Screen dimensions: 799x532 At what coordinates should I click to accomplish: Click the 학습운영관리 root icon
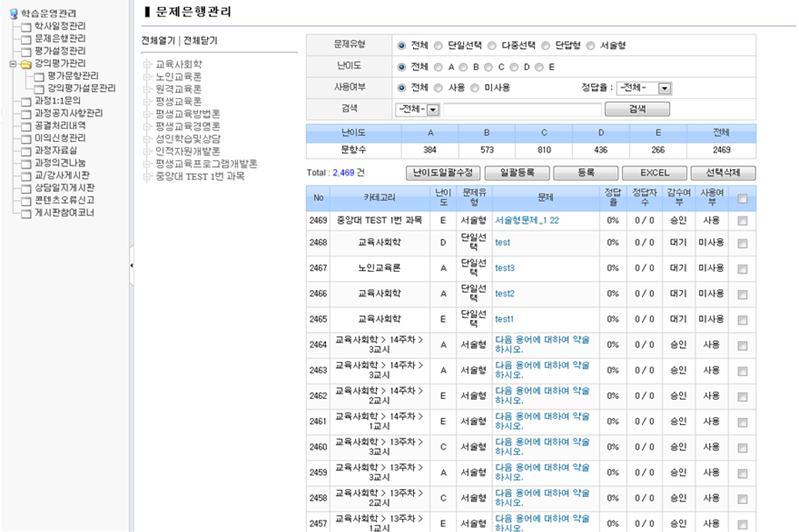pyautogui.click(x=12, y=13)
